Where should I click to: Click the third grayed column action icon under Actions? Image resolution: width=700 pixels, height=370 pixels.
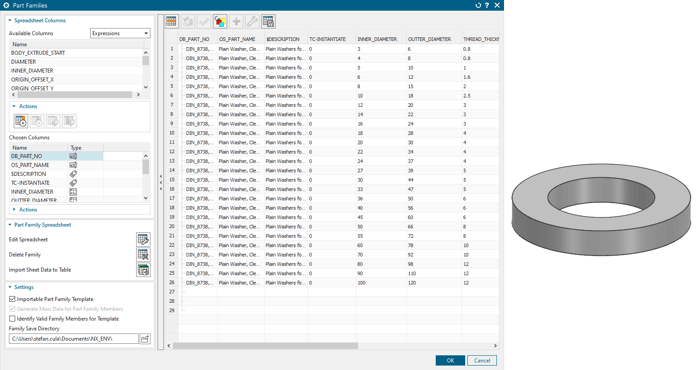coord(53,121)
